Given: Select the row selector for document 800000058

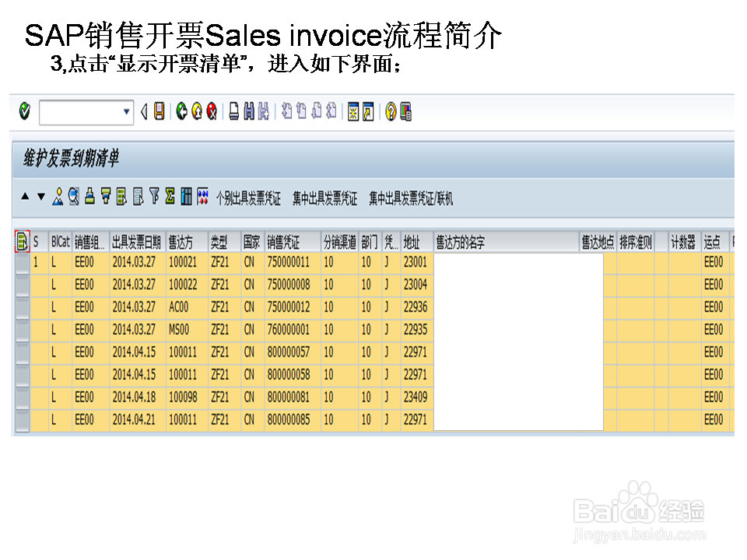Looking at the screenshot, I should pos(23,375).
